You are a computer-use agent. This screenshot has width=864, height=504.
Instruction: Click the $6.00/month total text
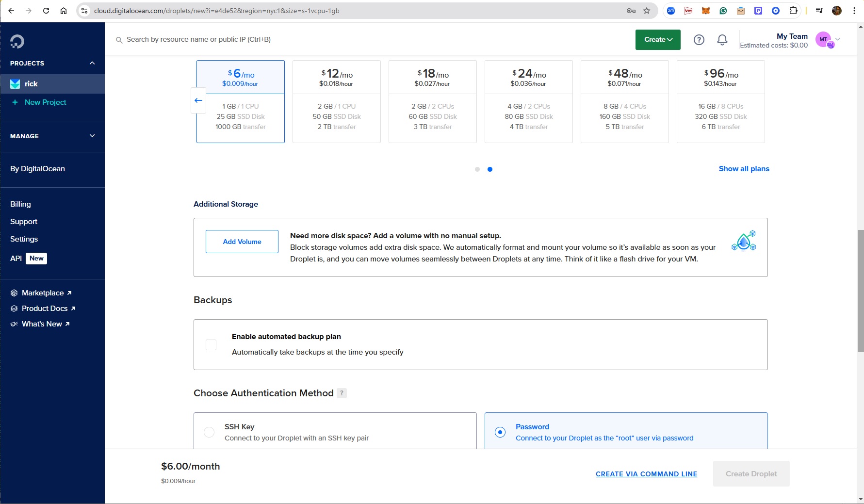(x=191, y=467)
